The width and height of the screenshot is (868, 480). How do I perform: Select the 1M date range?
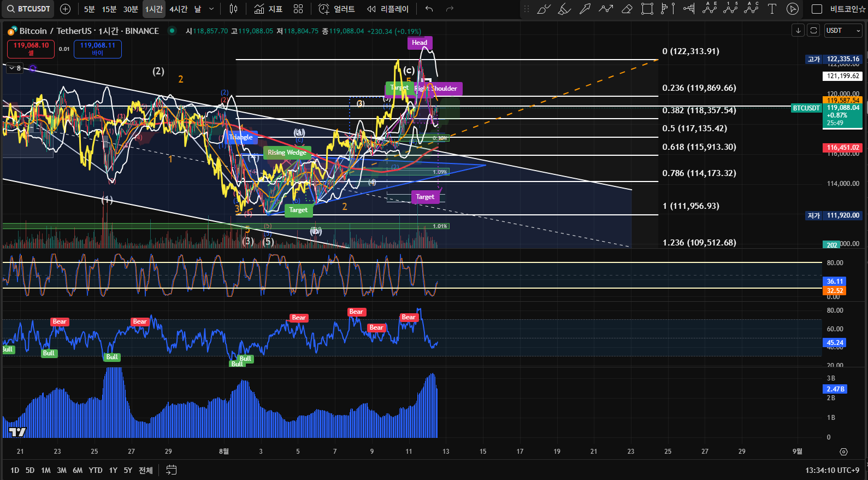coord(46,470)
